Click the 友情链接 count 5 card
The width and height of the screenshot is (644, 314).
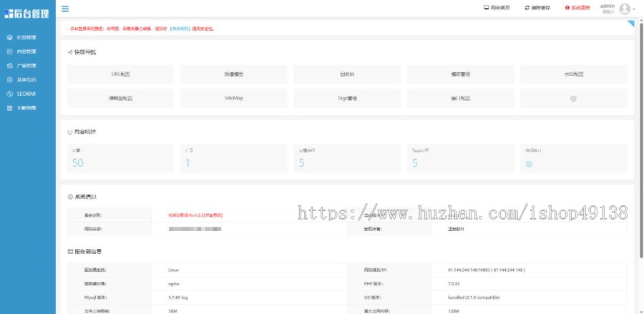(x=347, y=158)
